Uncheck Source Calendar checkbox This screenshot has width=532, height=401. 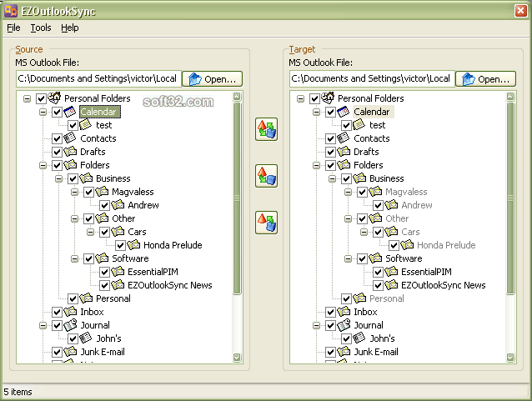[57, 112]
